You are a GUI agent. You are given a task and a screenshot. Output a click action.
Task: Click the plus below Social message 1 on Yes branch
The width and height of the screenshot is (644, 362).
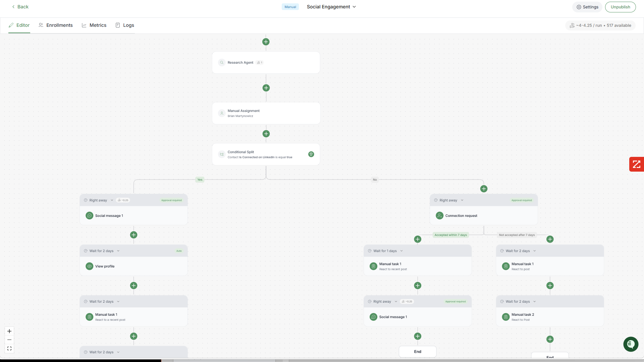(133, 235)
